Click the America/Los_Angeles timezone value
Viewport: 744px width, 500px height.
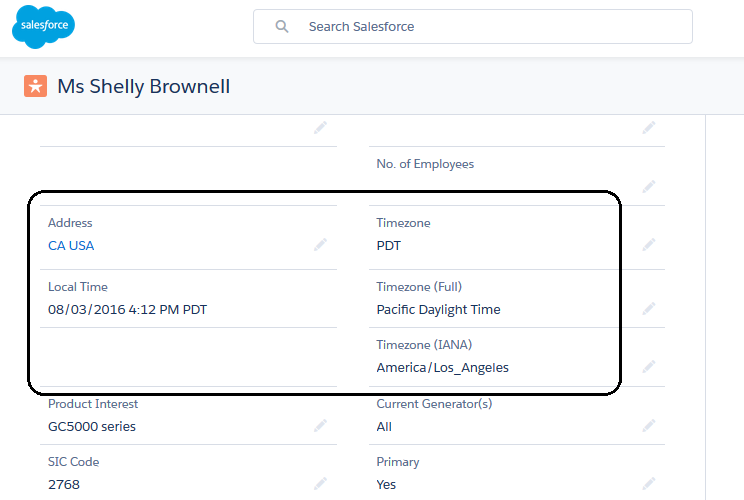[442, 367]
